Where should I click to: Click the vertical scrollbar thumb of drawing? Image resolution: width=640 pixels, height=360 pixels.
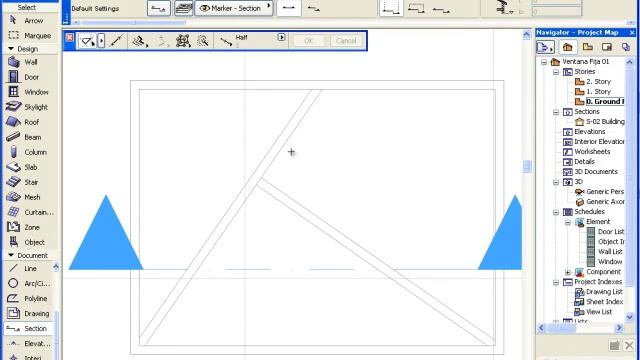pos(527,166)
